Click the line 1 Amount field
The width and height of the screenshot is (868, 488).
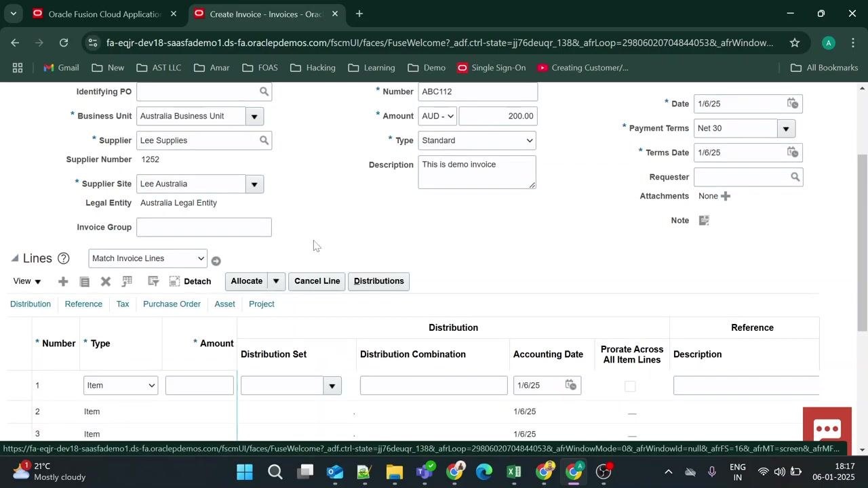pos(199,386)
